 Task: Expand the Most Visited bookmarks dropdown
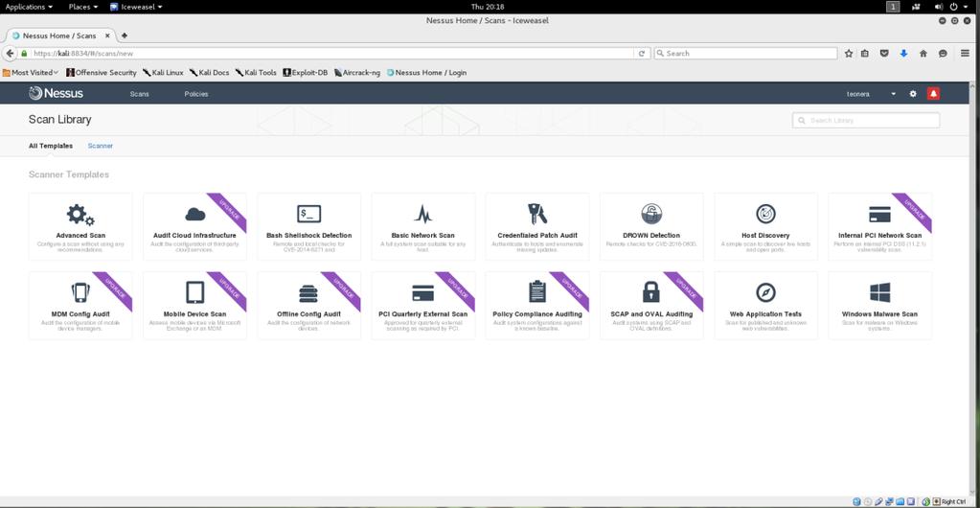click(x=31, y=73)
